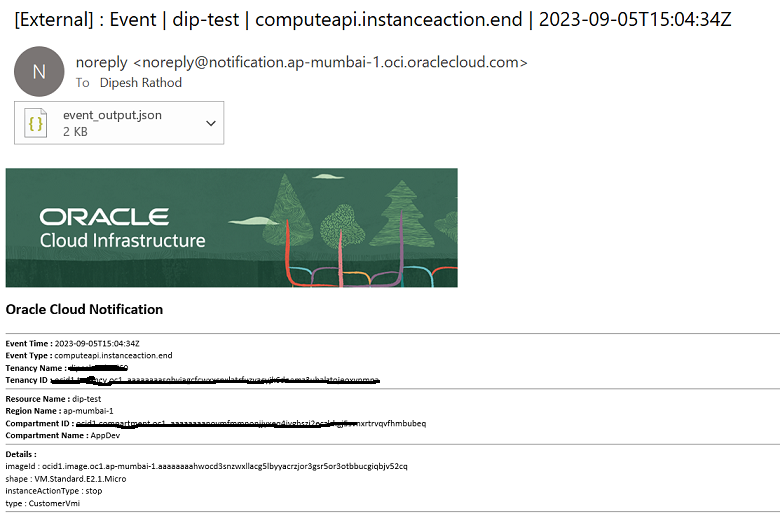Click the email subject line text
Image resolution: width=780 pixels, height=516 pixels.
[373, 19]
